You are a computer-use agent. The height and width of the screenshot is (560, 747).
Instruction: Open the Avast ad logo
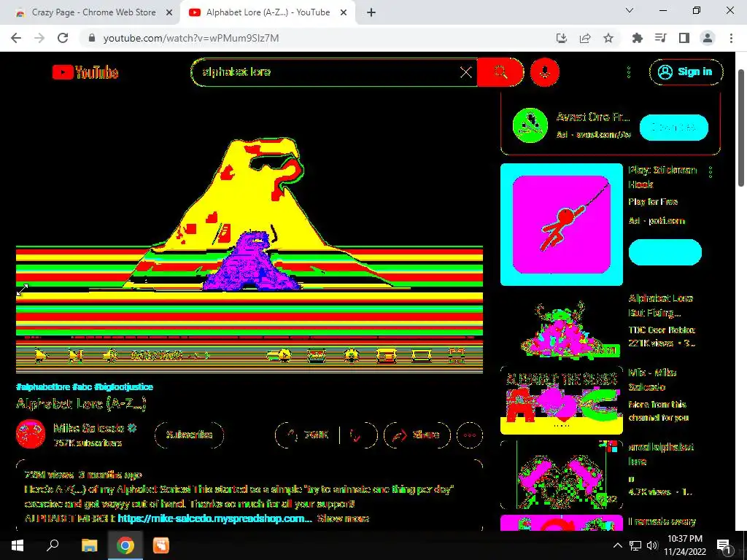tap(530, 125)
